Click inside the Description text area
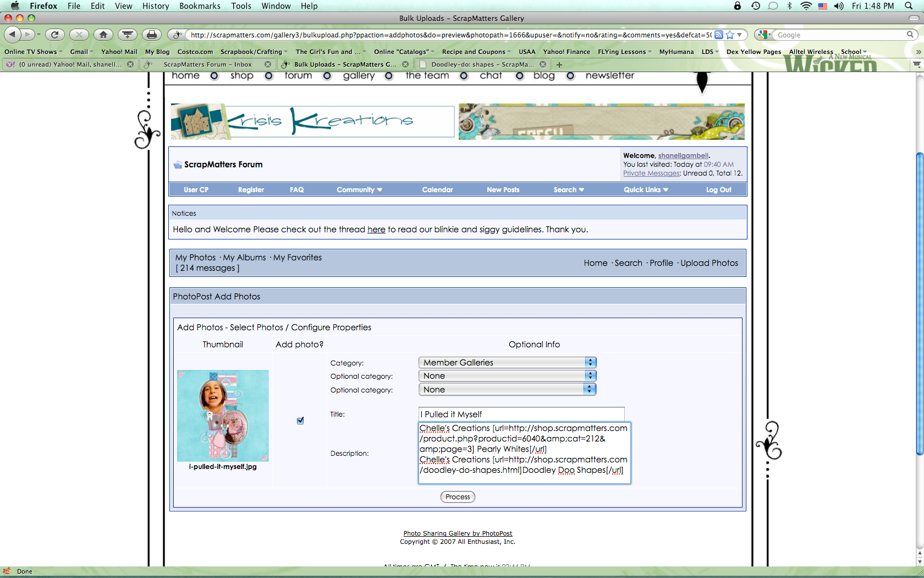The height and width of the screenshot is (578, 924). pyautogui.click(x=524, y=453)
